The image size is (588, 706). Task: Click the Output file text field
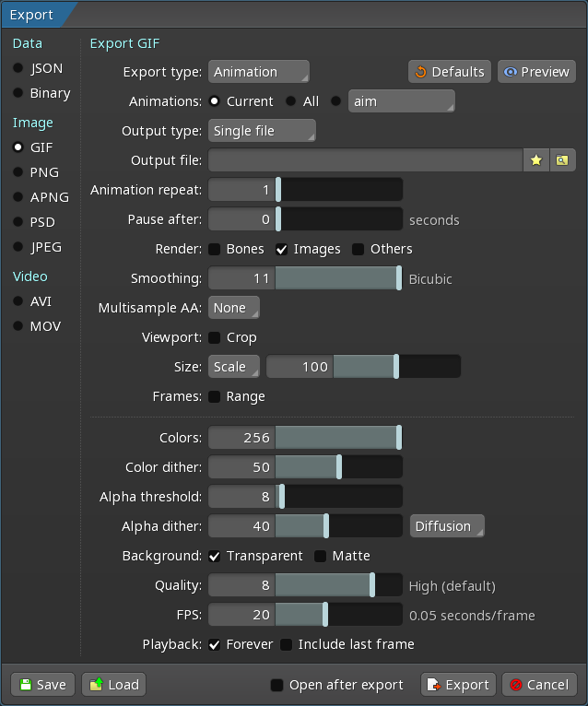point(366,160)
